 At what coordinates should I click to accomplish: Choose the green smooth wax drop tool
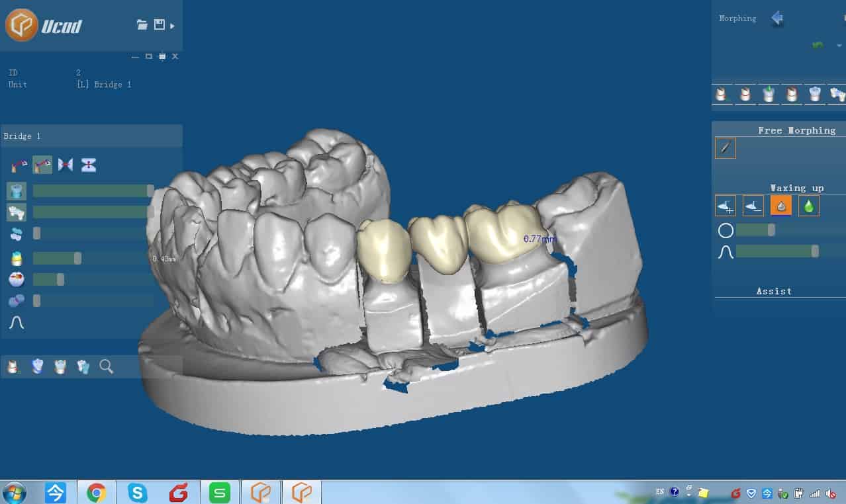809,206
